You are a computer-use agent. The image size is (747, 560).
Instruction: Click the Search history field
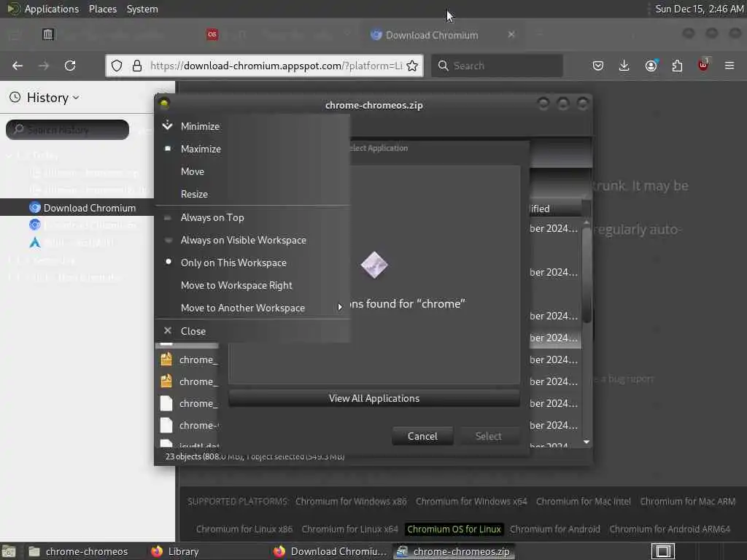[x=67, y=130]
